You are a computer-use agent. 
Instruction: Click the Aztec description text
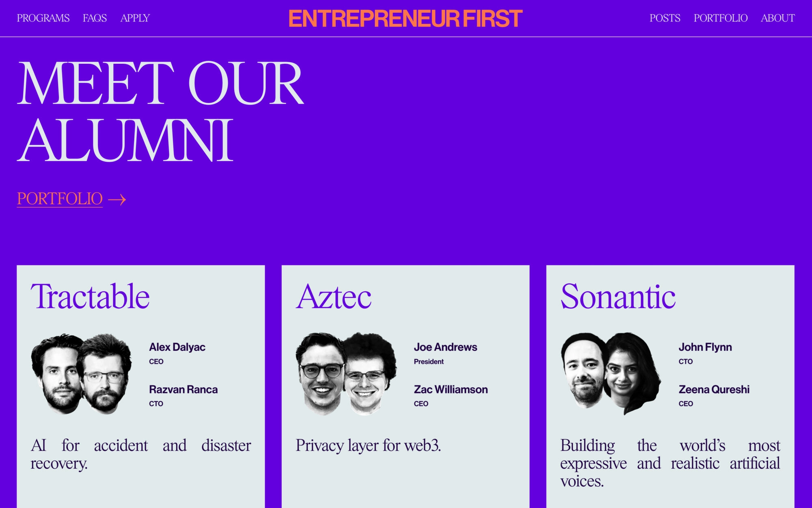click(368, 445)
